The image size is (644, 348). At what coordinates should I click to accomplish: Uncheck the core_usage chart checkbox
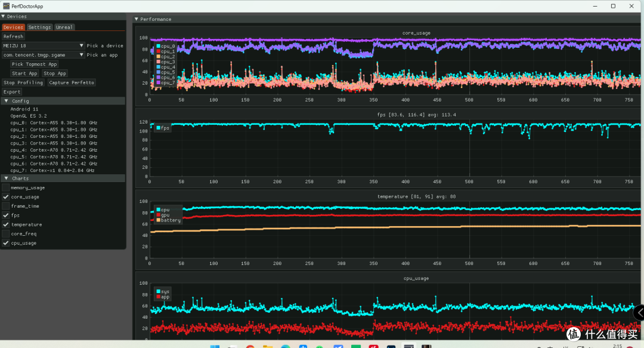(x=6, y=197)
